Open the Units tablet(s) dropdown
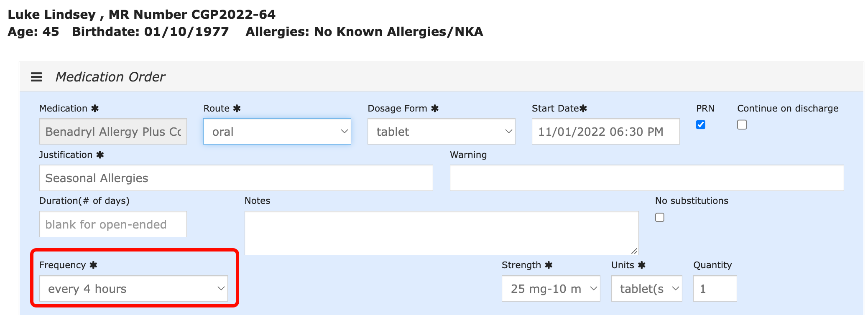This screenshot has width=868, height=315. tap(646, 289)
